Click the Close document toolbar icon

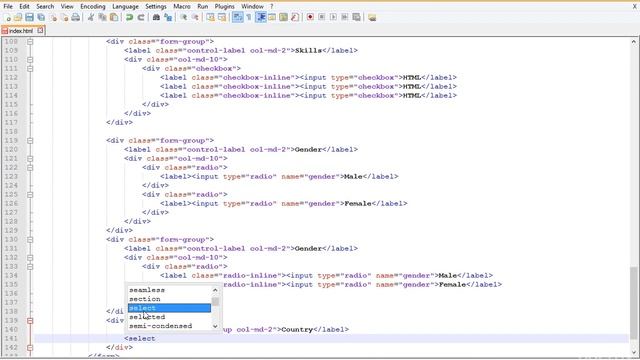tap(53, 18)
